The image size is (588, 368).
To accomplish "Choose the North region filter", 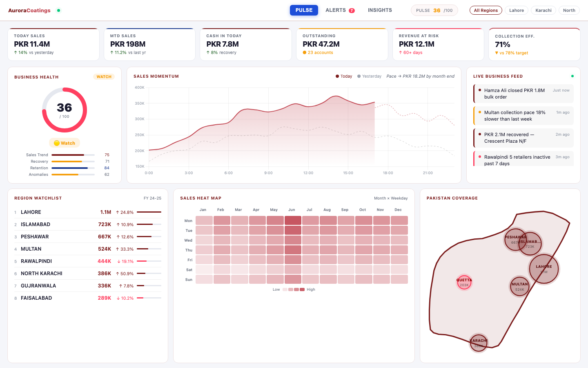I will point(569,10).
